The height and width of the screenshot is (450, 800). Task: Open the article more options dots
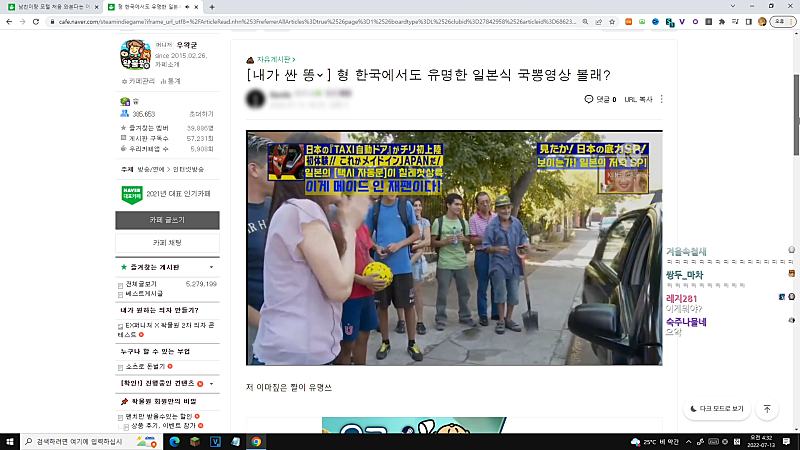pyautogui.click(x=662, y=99)
